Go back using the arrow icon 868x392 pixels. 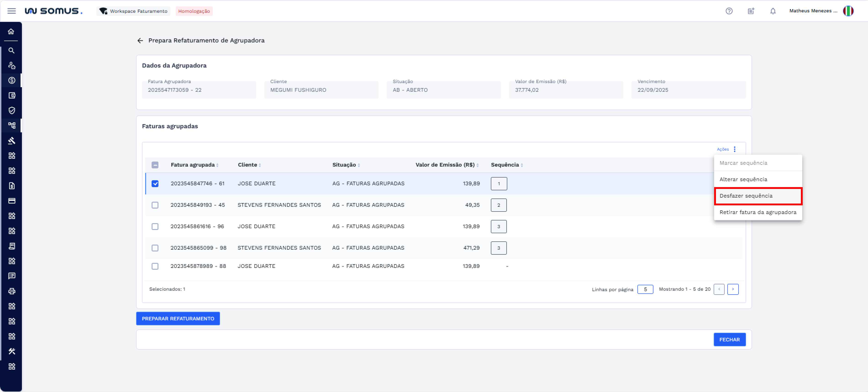[x=140, y=41]
